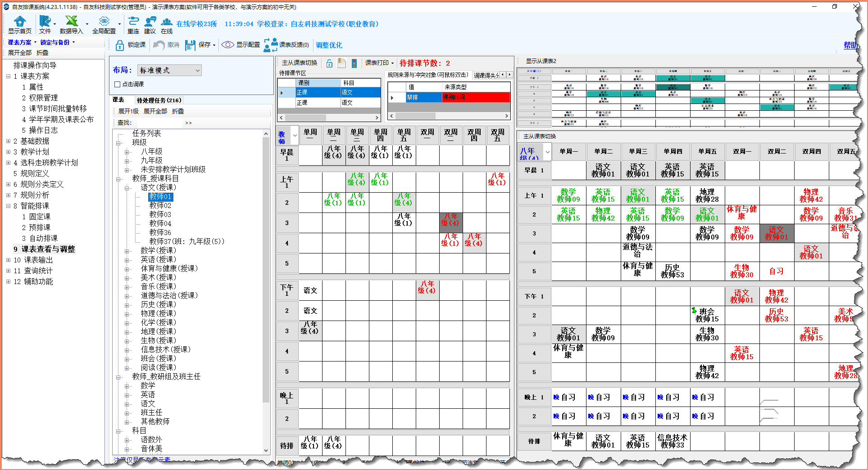The width and height of the screenshot is (868, 470).
Task: Click the bookmark document icon beside unlock
Action: (x=342, y=63)
